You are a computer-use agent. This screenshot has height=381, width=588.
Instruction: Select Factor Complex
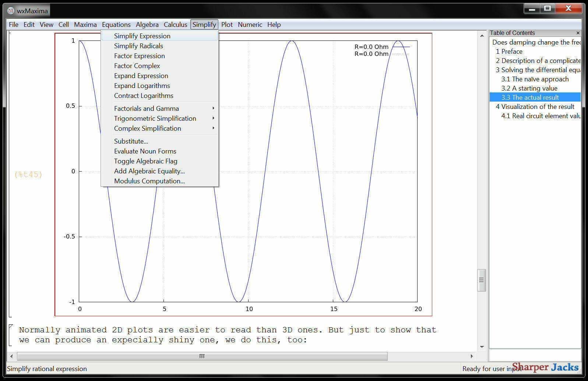pyautogui.click(x=160, y=66)
